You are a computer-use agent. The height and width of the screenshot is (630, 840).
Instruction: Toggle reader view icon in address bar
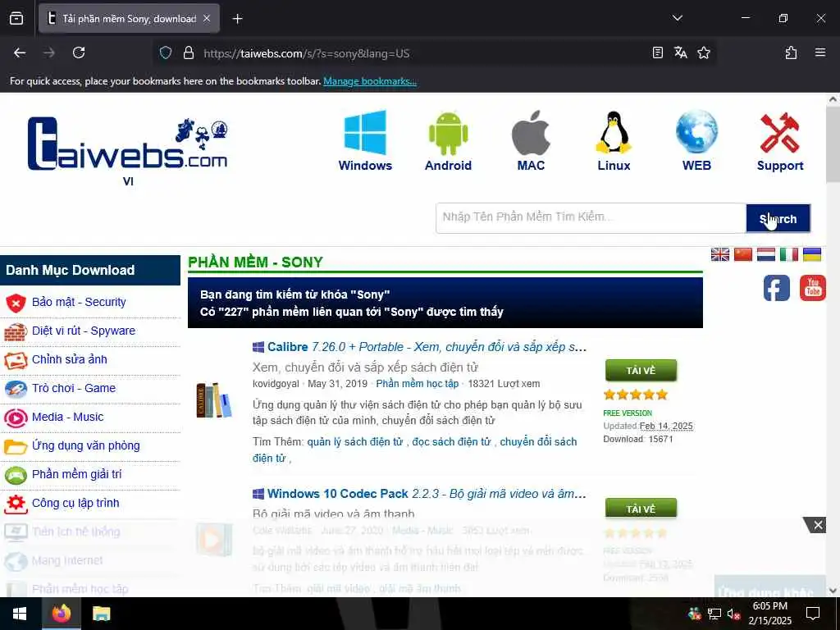click(657, 52)
